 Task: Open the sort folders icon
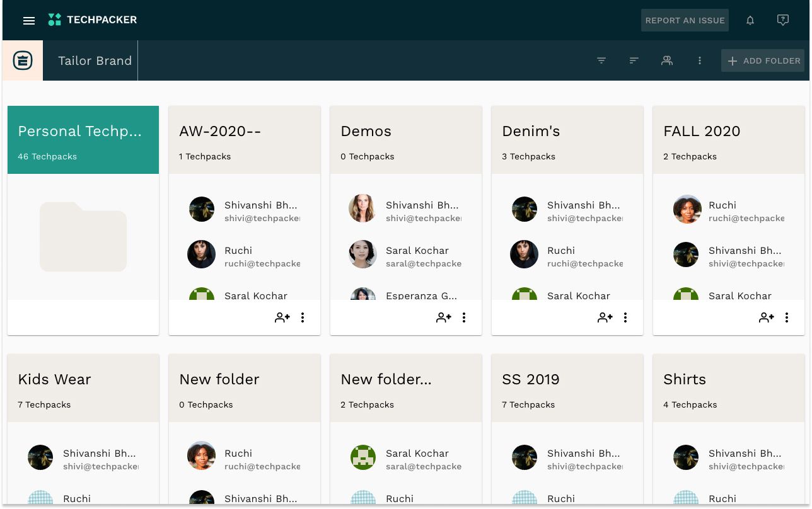point(634,60)
